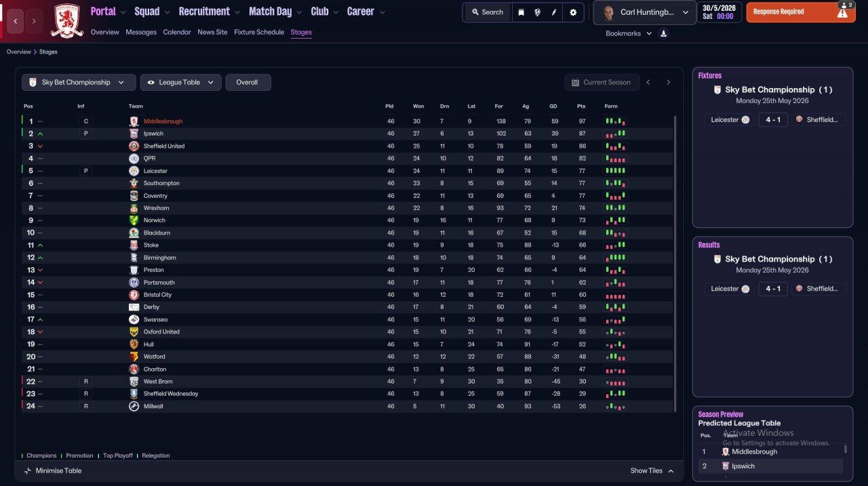
Task: Open the Career menu
Action: click(366, 12)
